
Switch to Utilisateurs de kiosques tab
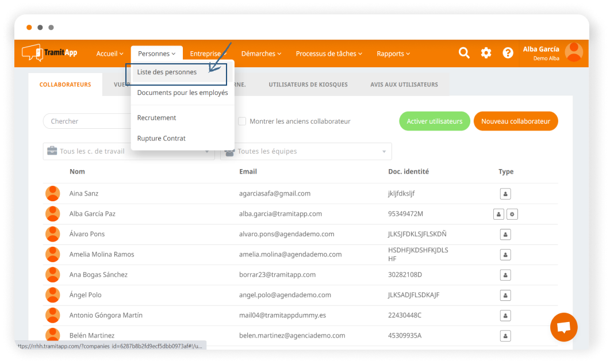308,85
